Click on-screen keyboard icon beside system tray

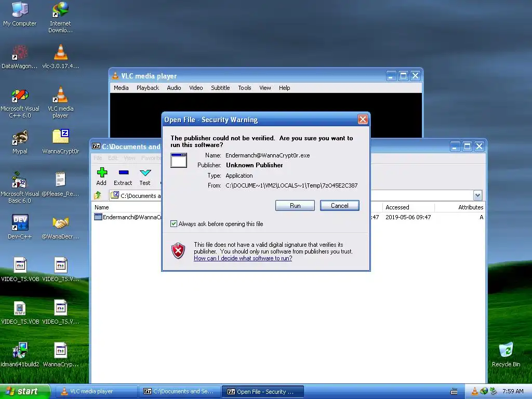454,392
